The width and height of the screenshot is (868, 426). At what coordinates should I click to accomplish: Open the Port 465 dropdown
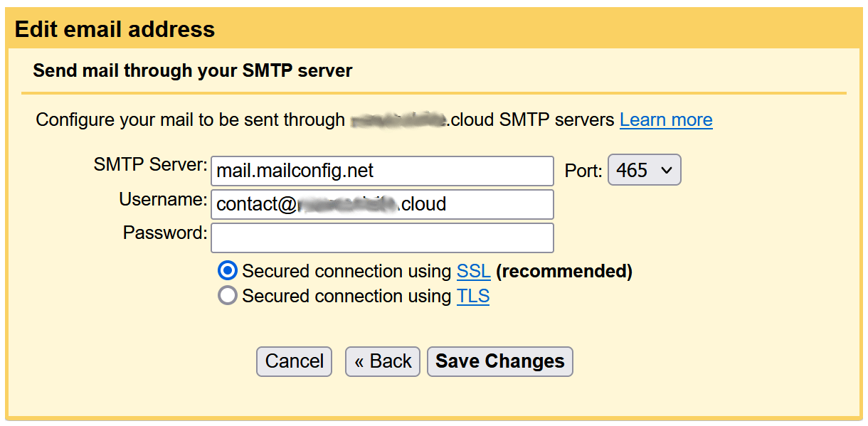click(644, 171)
